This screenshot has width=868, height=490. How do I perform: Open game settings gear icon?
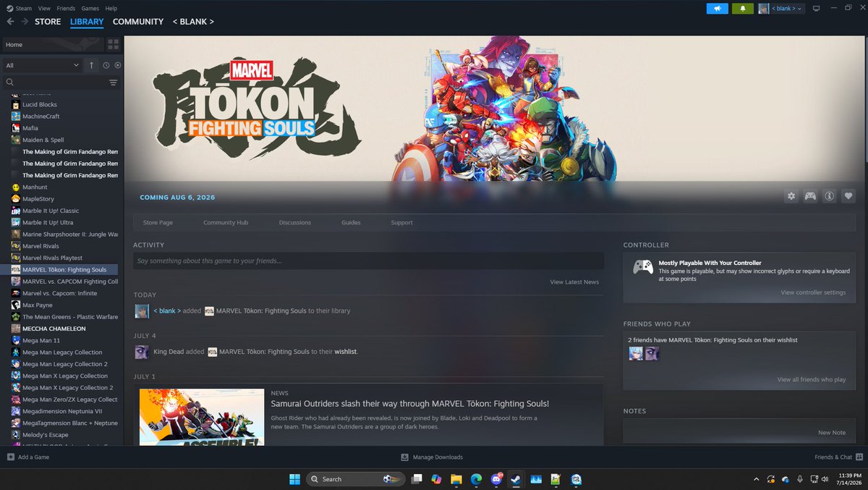coord(791,196)
